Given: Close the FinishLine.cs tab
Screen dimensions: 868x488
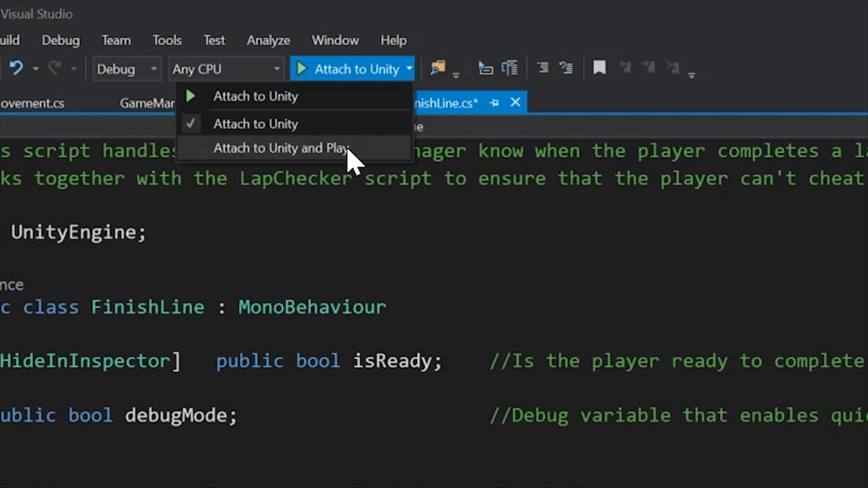Looking at the screenshot, I should (x=515, y=102).
